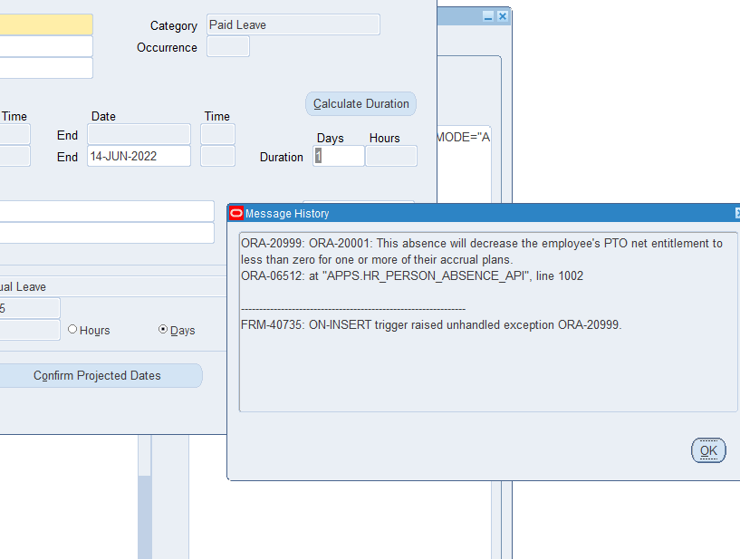Click the Time field beside the end date
740x560 pixels.
[216, 156]
